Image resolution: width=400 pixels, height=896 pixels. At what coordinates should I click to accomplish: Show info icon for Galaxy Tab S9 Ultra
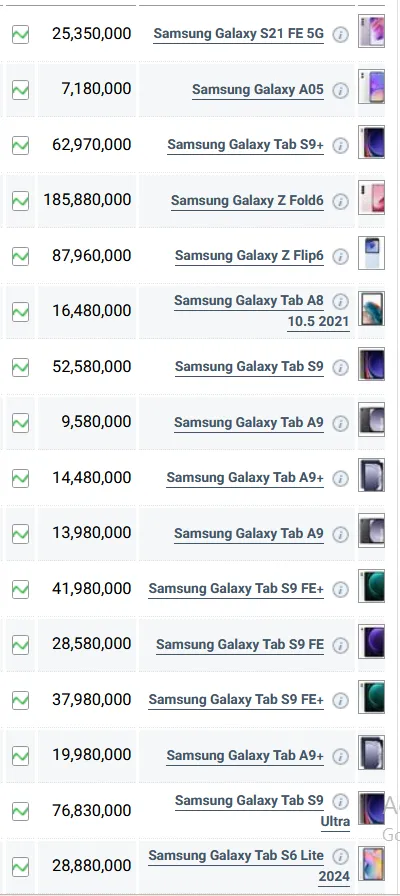pyautogui.click(x=341, y=801)
